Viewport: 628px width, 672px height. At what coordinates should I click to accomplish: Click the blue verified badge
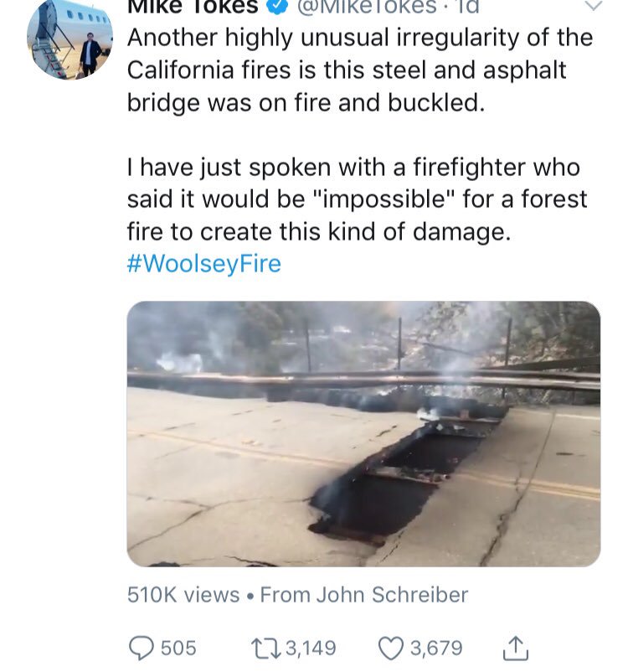click(275, 7)
